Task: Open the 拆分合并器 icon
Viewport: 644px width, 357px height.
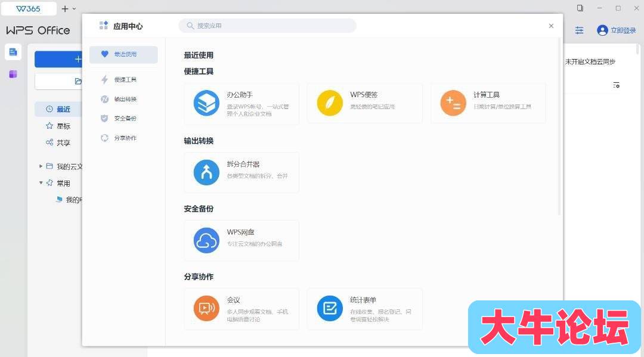Action: 206,172
